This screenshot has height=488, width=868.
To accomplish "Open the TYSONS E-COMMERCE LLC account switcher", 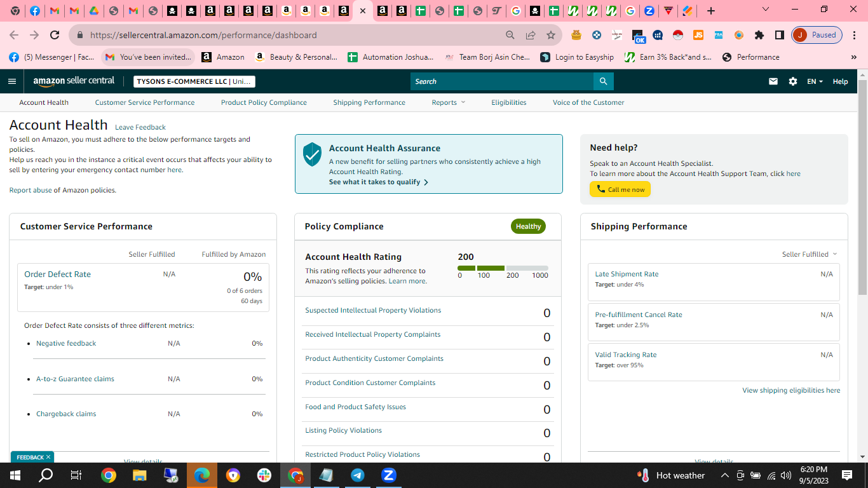I will click(194, 81).
